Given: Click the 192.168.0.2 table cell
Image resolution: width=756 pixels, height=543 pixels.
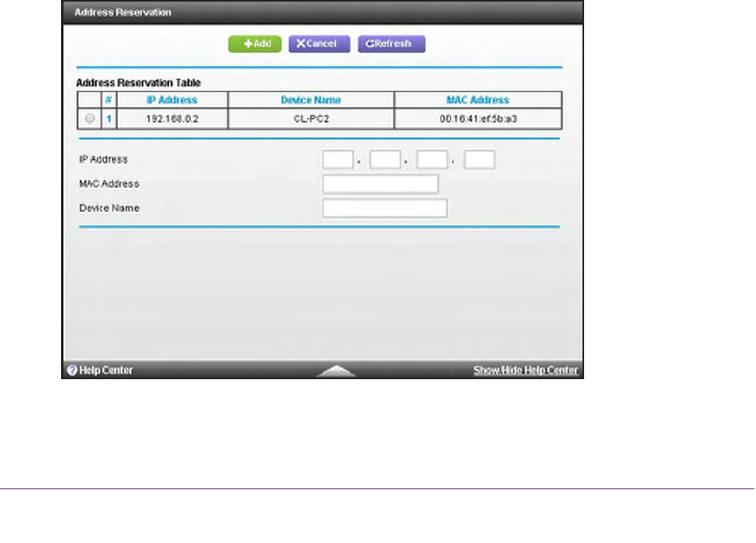Looking at the screenshot, I should [172, 119].
